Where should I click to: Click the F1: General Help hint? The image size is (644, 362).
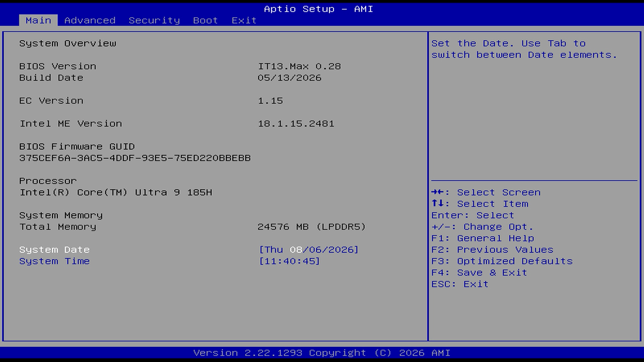pyautogui.click(x=483, y=238)
